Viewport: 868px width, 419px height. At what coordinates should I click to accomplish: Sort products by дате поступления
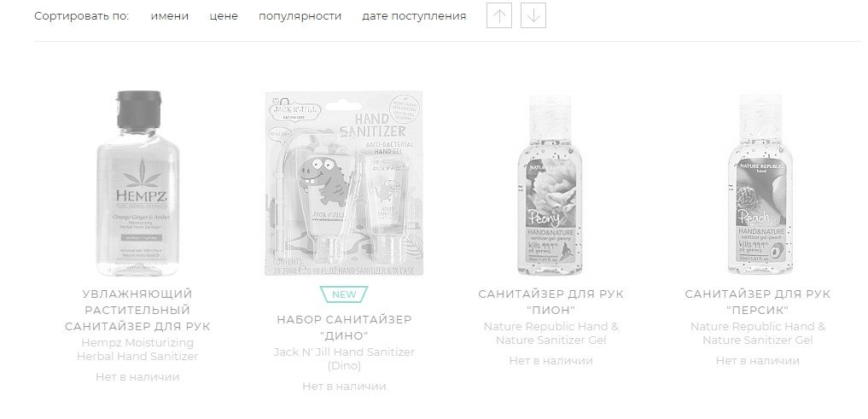click(x=414, y=16)
